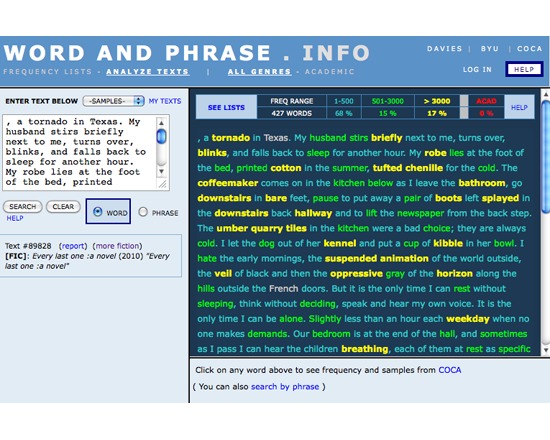Screen dimensions: 550x440
Task: Select ACADEMIC genre option
Action: point(330,72)
